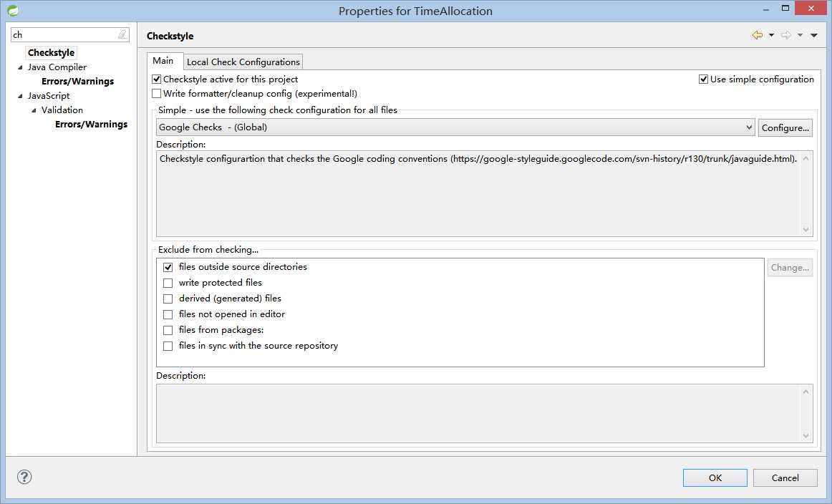Collapse the Validation tree node
Screen dimensions: 832x504
(x=34, y=110)
